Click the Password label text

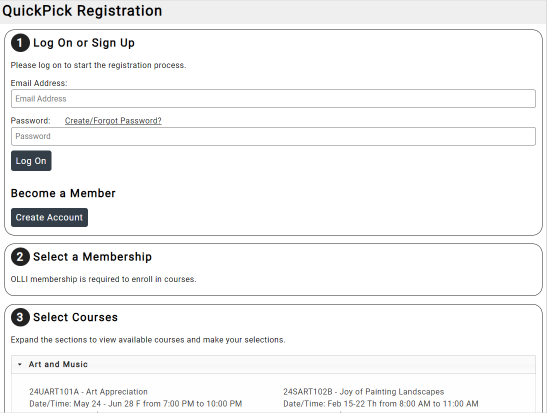[30, 121]
